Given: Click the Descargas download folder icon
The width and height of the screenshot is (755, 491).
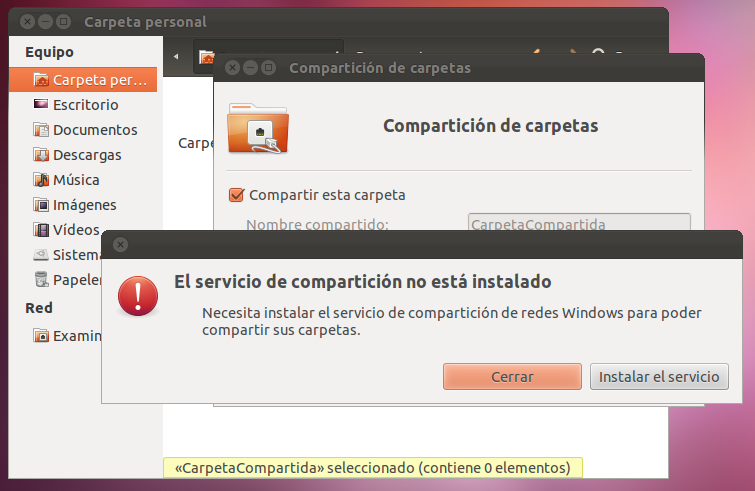Looking at the screenshot, I should 41,155.
